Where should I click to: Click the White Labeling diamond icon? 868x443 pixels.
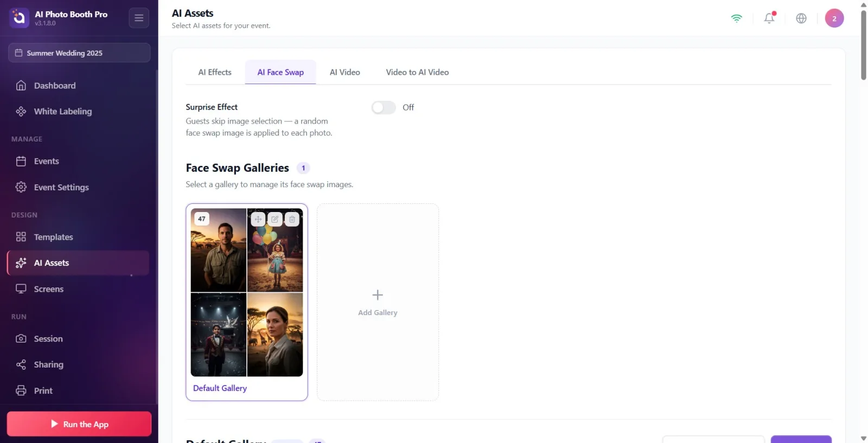pos(21,111)
